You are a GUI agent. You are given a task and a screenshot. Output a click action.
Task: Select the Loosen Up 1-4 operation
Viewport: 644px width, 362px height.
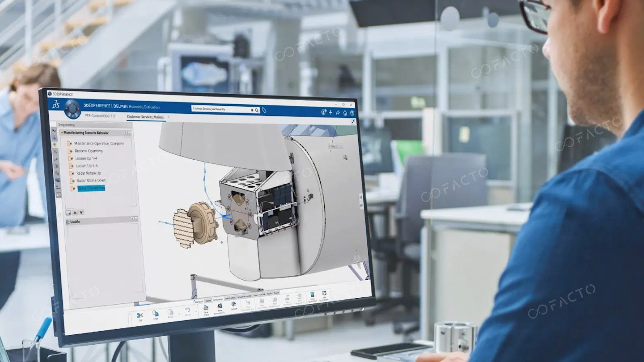pyautogui.click(x=86, y=158)
